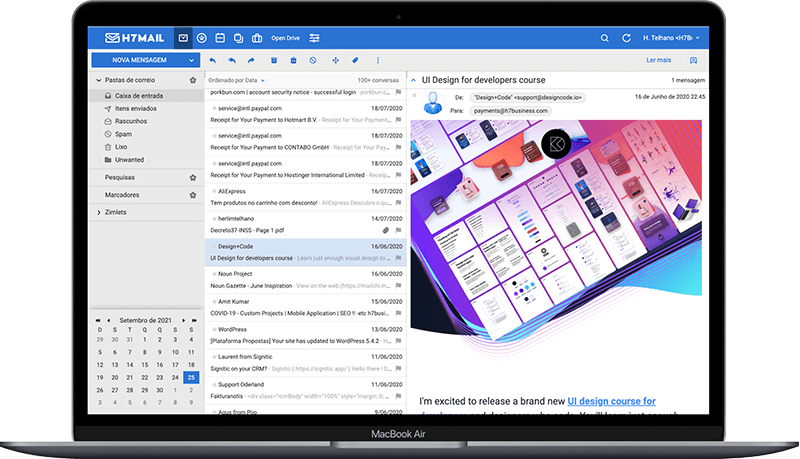Viewport: 800px width, 459px height.
Task: Click the gear icon beside Marcadores
Action: click(193, 195)
